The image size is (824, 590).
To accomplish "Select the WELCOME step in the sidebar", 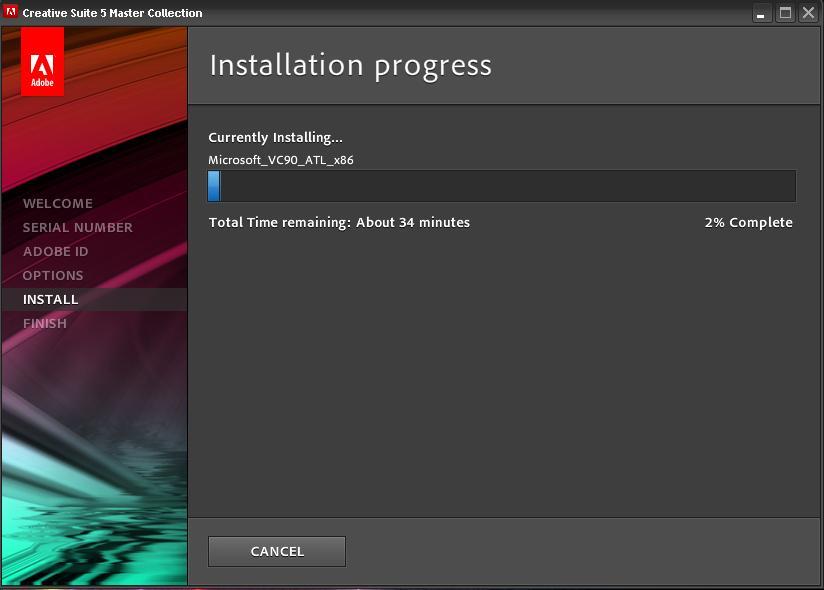I will tap(59, 203).
